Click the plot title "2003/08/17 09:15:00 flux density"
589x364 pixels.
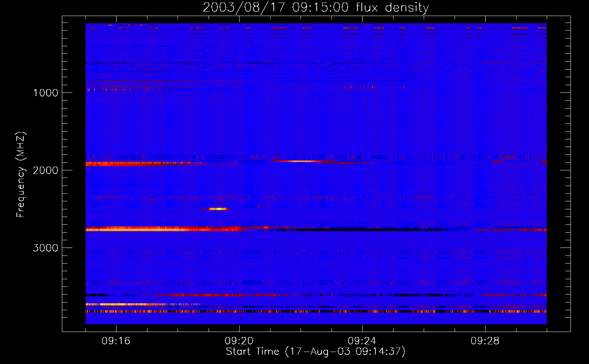click(x=316, y=7)
